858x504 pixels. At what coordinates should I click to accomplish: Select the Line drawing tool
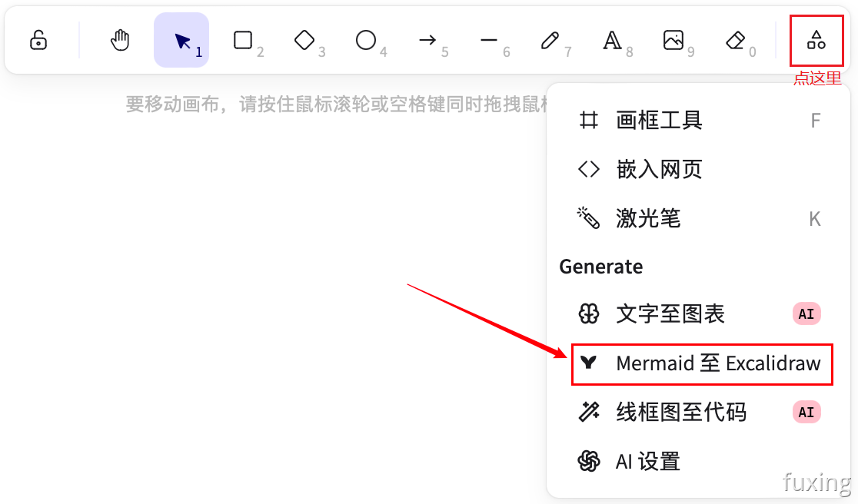[489, 40]
